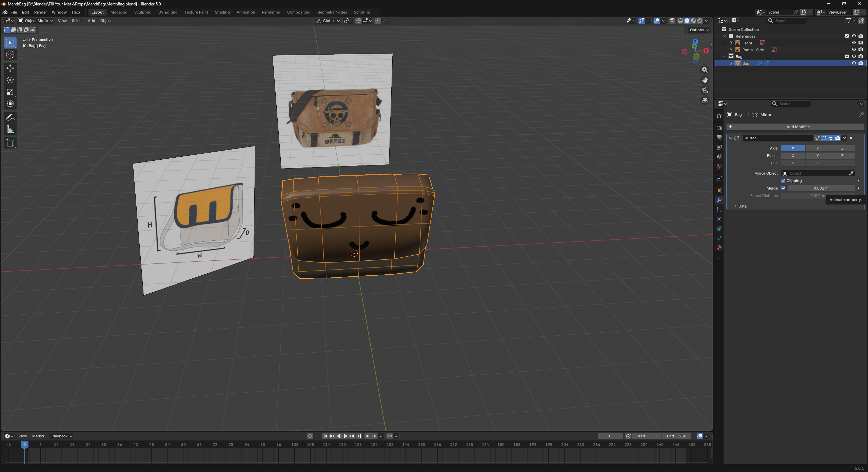Viewport: 868px width, 472px height.
Task: Exclude References collection from view layer
Action: pyautogui.click(x=847, y=36)
